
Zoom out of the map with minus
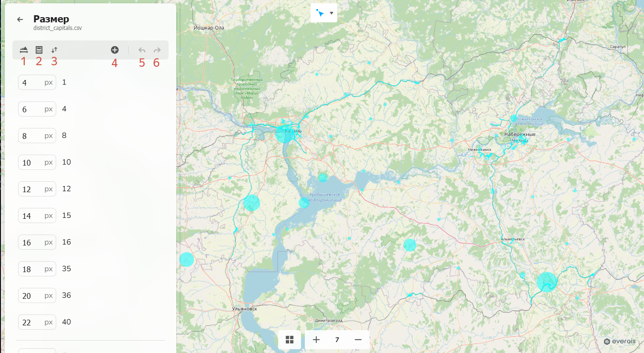pyautogui.click(x=358, y=340)
